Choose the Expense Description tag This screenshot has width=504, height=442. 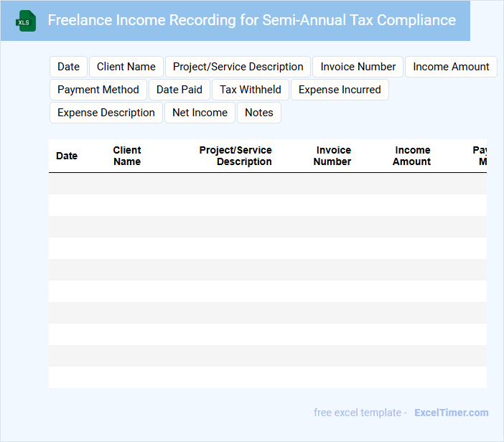click(106, 113)
